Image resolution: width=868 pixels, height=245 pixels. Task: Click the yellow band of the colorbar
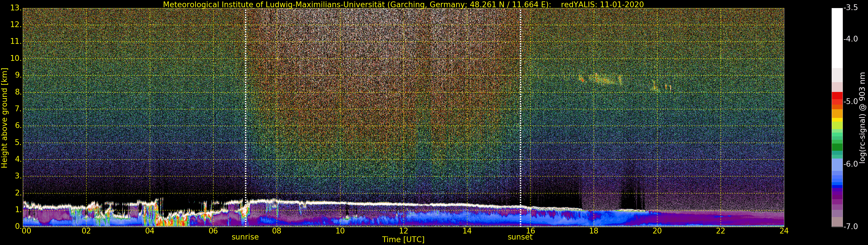(x=837, y=120)
